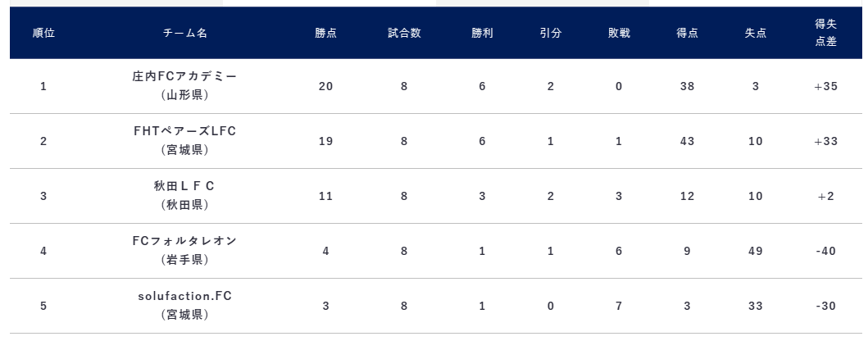Click the 43 goals scored cell
The width and height of the screenshot is (868, 341).
[687, 141]
